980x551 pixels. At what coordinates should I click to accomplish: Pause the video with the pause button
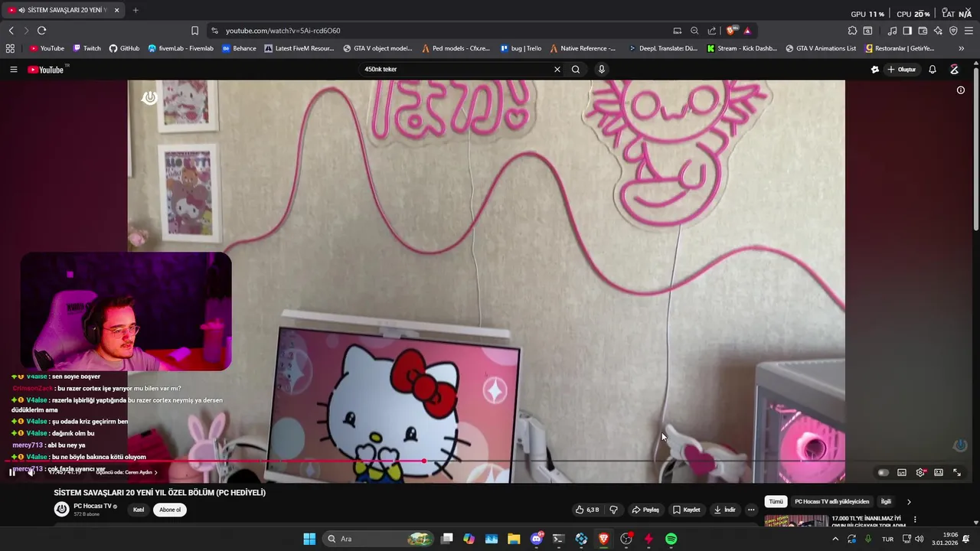[x=12, y=472]
